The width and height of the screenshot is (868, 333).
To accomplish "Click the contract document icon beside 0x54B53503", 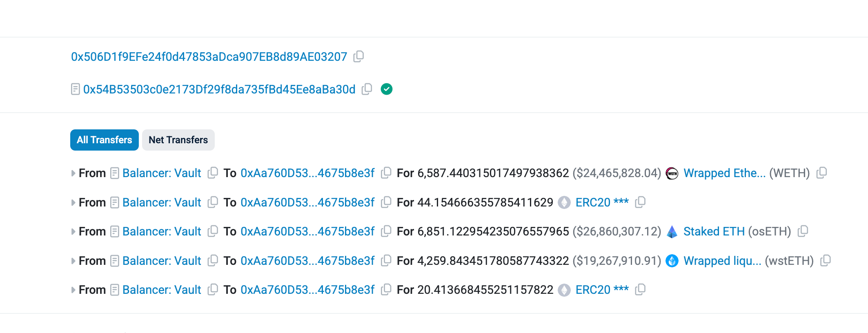I will tap(76, 89).
